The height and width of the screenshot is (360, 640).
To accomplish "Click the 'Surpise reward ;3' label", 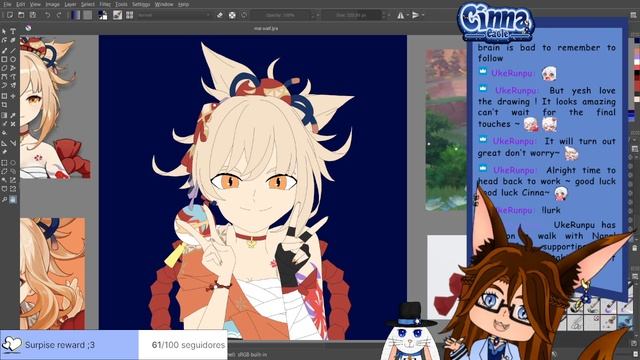I will tap(60, 345).
